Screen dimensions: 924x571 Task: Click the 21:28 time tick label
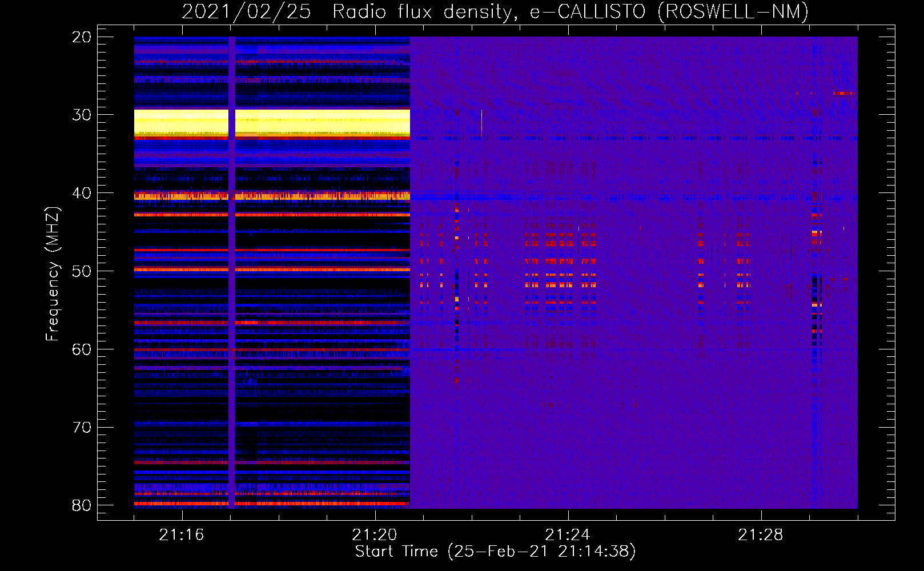pyautogui.click(x=761, y=535)
